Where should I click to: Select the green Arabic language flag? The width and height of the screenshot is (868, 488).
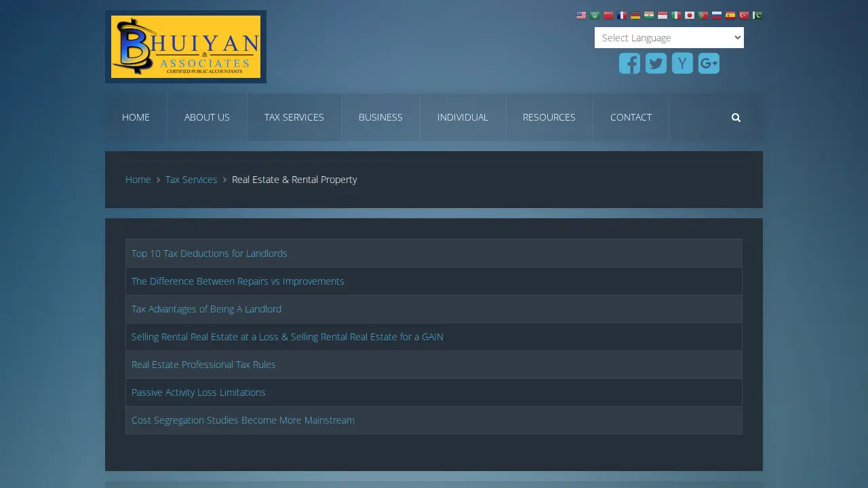595,15
